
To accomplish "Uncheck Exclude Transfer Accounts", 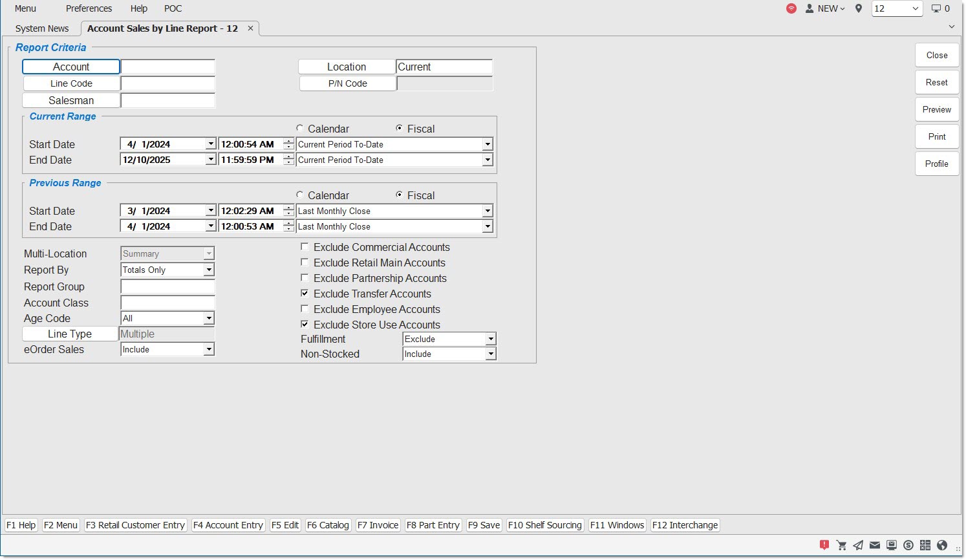I will click(305, 294).
